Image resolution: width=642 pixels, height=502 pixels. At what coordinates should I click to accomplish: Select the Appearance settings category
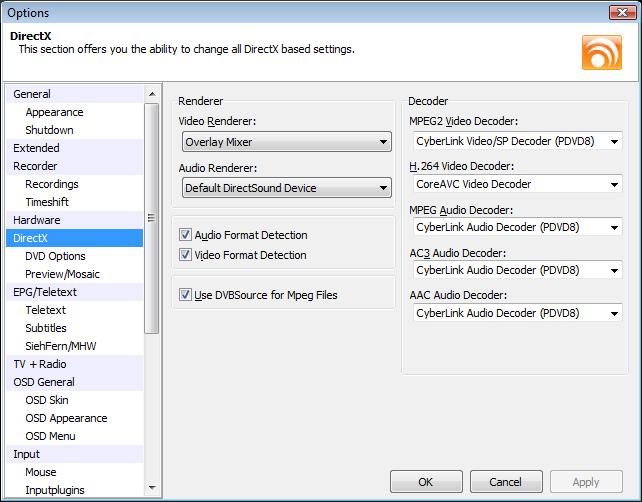click(54, 112)
